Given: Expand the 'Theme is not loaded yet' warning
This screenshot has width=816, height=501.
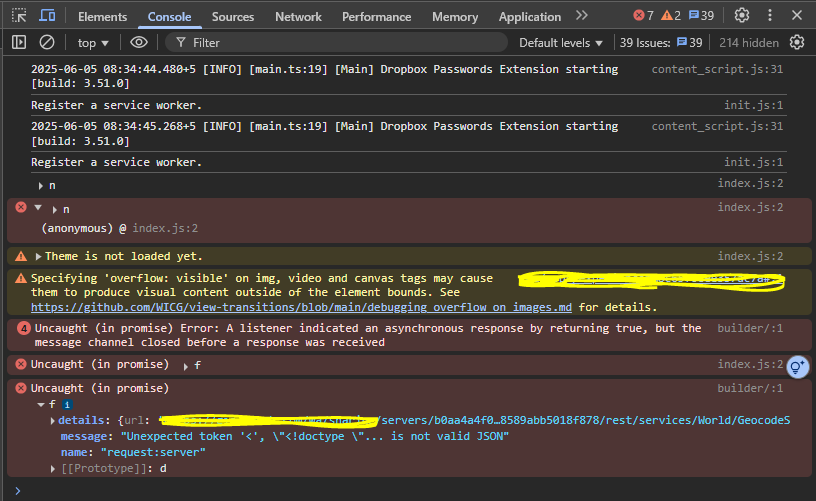Looking at the screenshot, I should 39,257.
